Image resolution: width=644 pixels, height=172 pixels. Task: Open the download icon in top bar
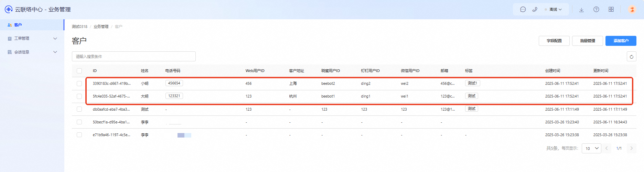(581, 10)
